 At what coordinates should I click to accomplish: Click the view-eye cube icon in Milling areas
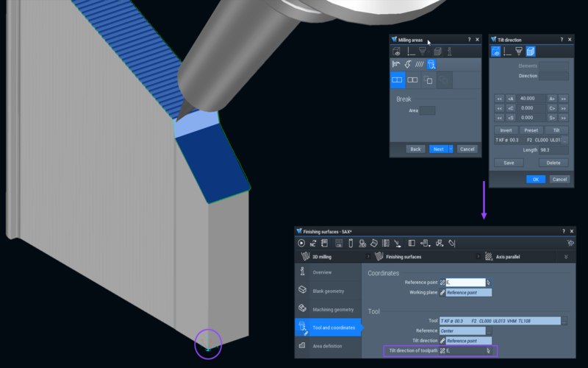tap(396, 52)
